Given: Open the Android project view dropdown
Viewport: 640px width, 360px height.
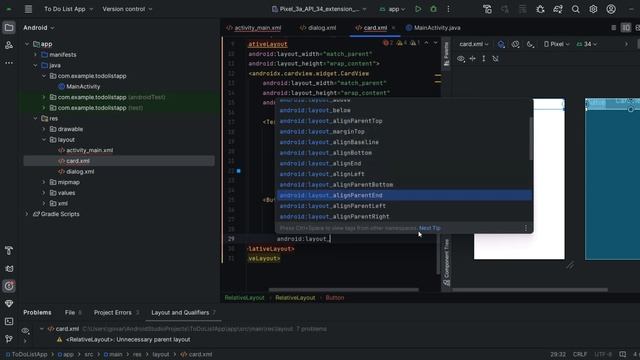Looking at the screenshot, I should coord(38,28).
